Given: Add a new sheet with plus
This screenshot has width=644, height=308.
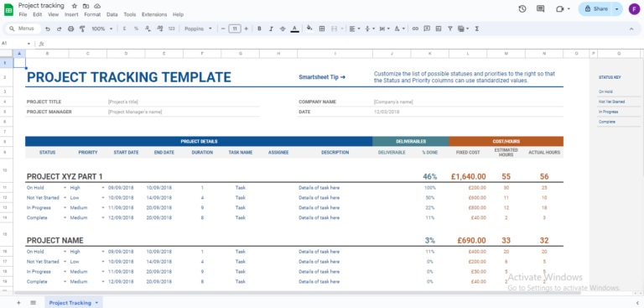Looking at the screenshot, I should click(x=18, y=303).
